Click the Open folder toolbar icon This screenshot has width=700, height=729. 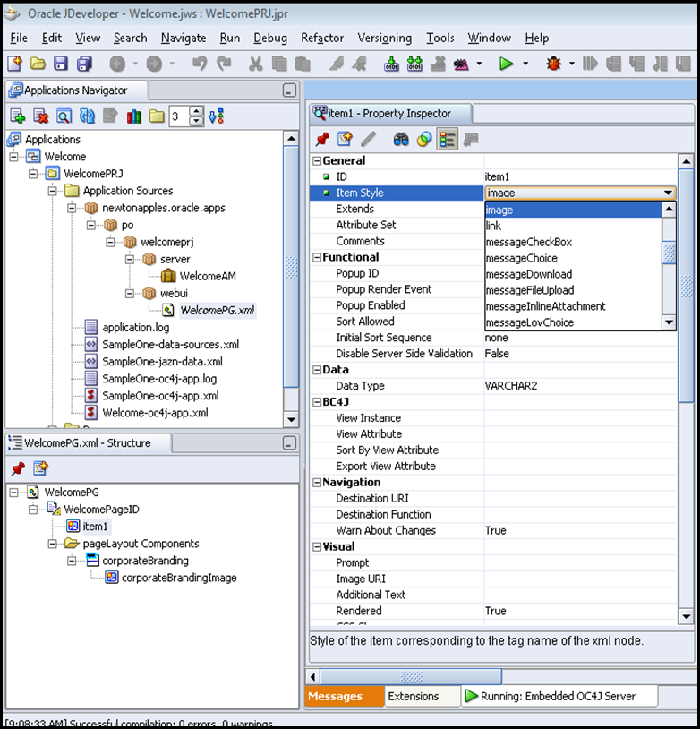[x=38, y=64]
